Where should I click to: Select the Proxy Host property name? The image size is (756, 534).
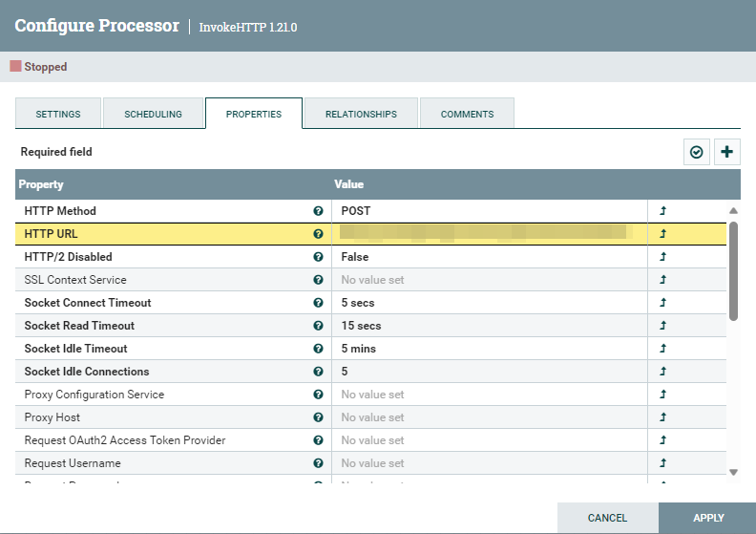pyautogui.click(x=52, y=417)
